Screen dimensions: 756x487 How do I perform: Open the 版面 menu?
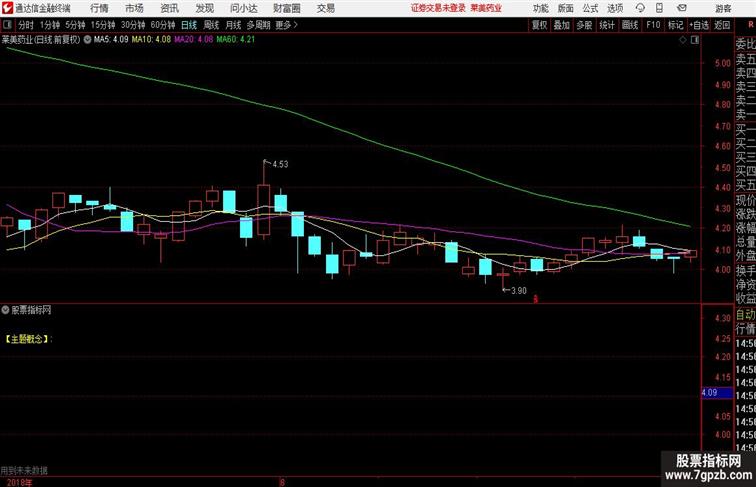(566, 8)
